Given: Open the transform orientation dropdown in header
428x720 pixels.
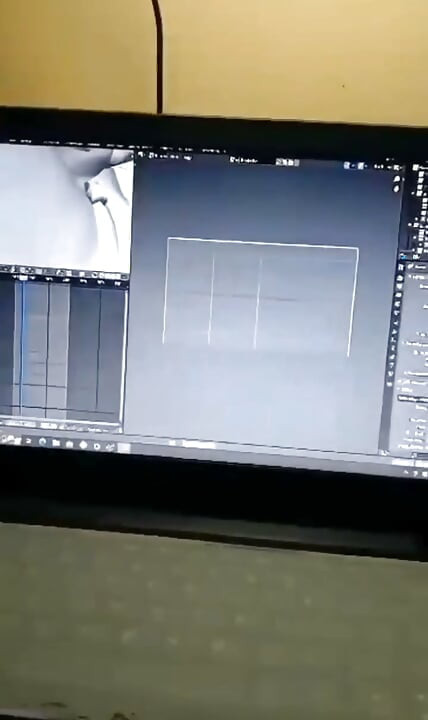Looking at the screenshot, I should pyautogui.click(x=243, y=160).
